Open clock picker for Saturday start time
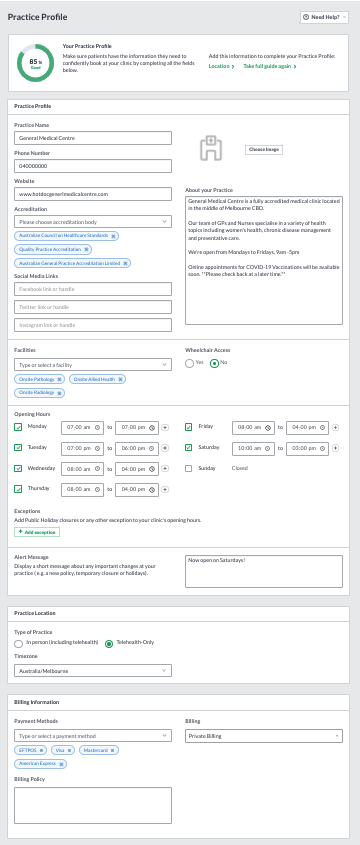The width and height of the screenshot is (360, 845). 268,448
